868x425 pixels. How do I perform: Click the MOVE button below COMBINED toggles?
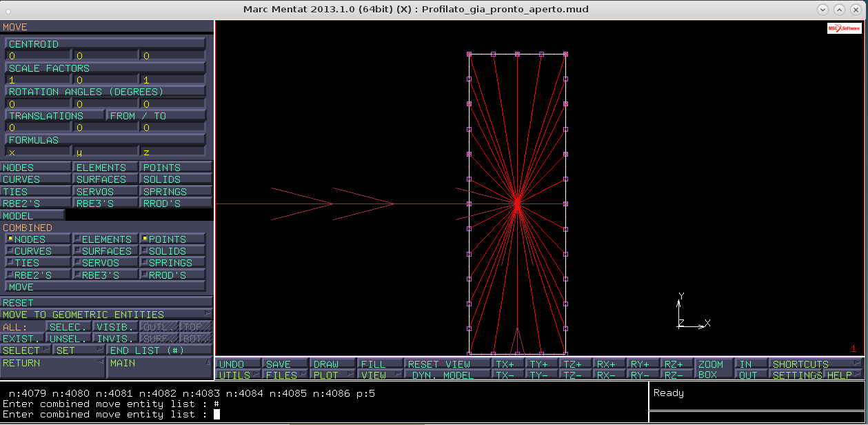point(105,287)
